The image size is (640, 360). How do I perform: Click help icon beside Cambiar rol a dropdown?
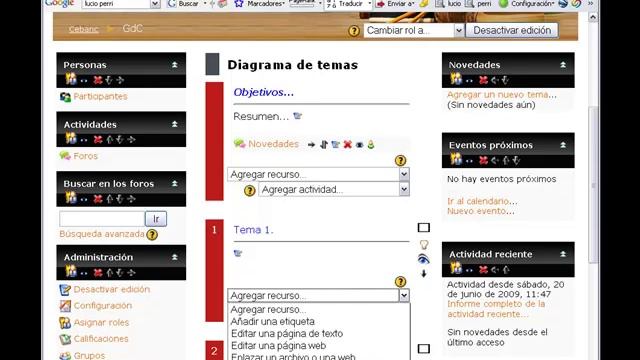click(x=354, y=31)
